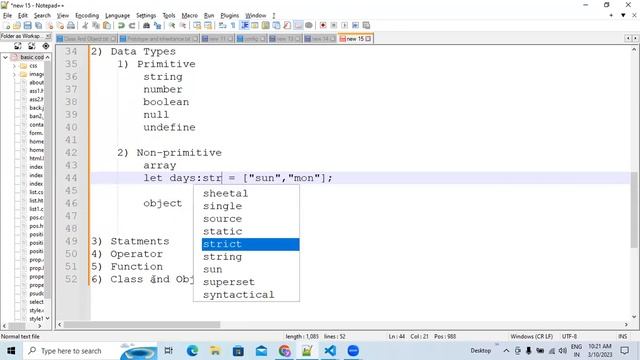Viewport: 640px width, 360px height.
Task: Expand the css folder node
Action: 14,66
